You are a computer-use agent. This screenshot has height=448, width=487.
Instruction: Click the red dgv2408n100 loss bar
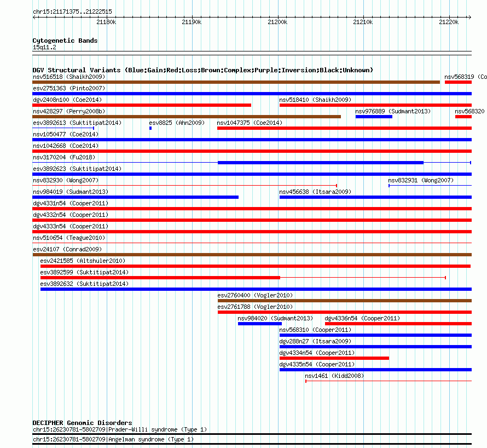(x=142, y=105)
